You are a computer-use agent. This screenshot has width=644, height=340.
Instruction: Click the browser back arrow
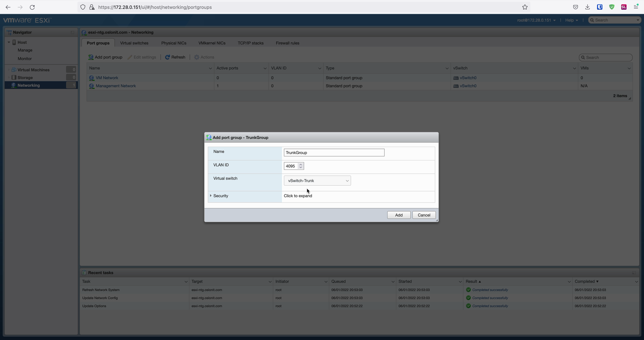(x=8, y=7)
